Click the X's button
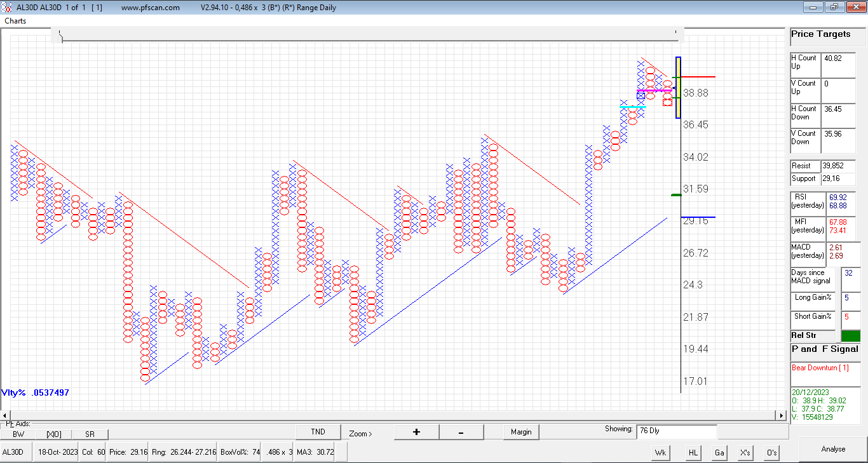868x463 pixels. point(745,453)
